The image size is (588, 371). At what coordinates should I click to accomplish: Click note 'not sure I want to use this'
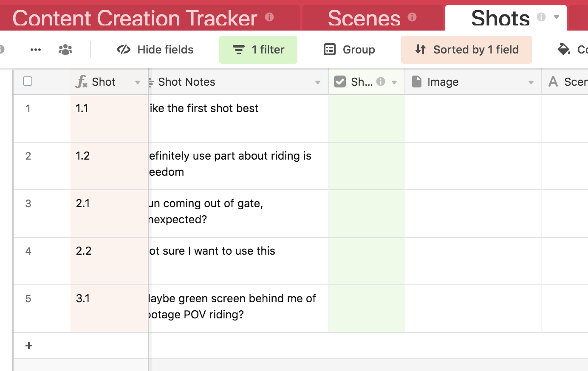pyautogui.click(x=238, y=261)
